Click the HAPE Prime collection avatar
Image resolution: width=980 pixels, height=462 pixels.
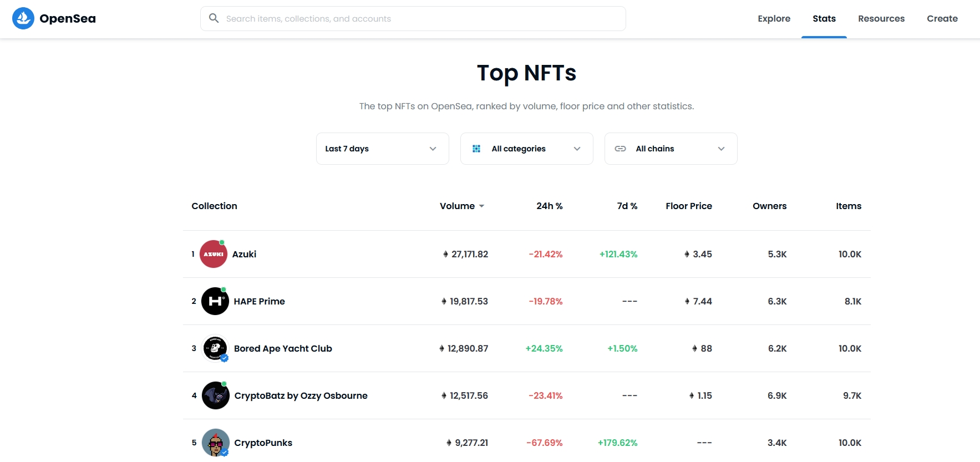(215, 301)
